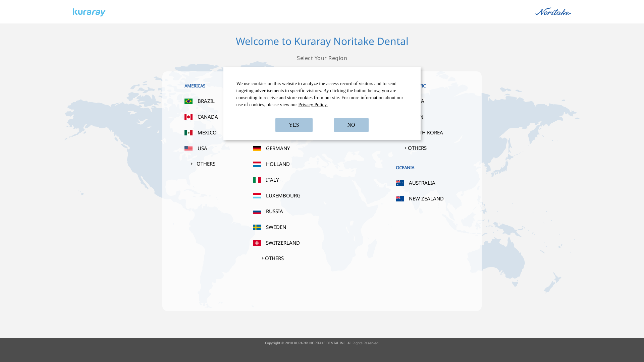Choose LUXEMBOURG region link

tap(283, 195)
